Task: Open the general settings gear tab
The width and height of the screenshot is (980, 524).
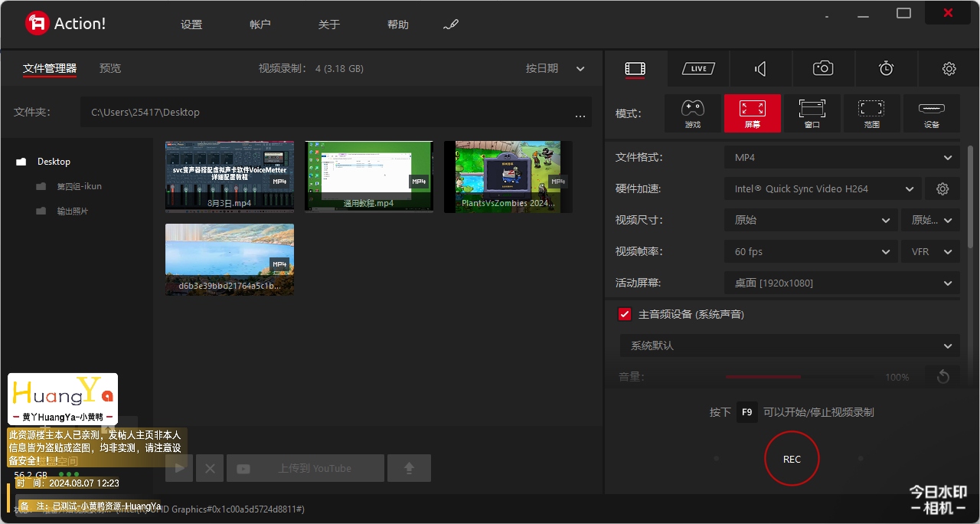Action: coord(949,69)
